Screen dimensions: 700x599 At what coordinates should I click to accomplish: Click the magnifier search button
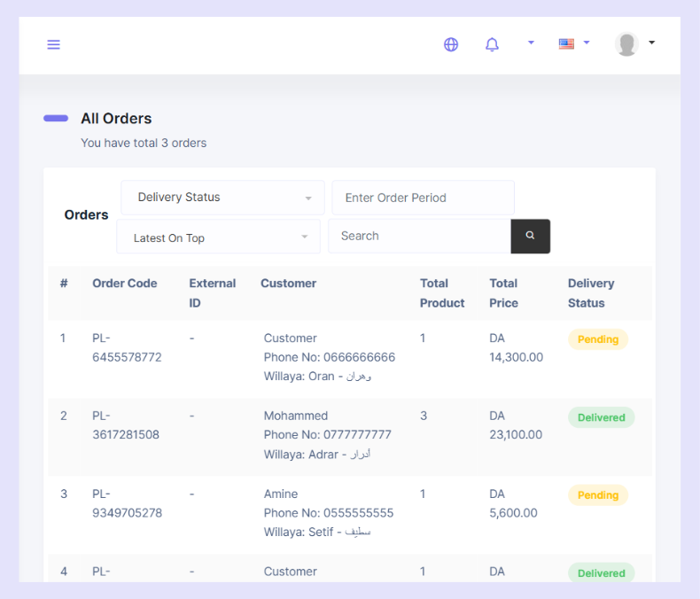tap(530, 236)
